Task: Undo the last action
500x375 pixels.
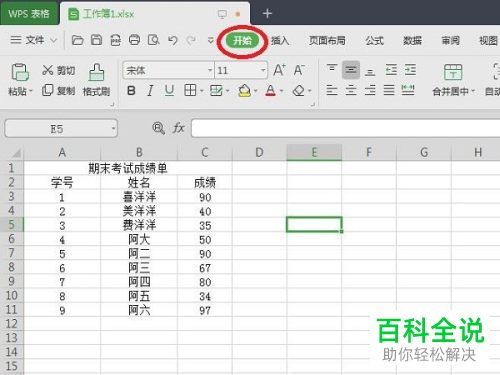Action: 172,41
